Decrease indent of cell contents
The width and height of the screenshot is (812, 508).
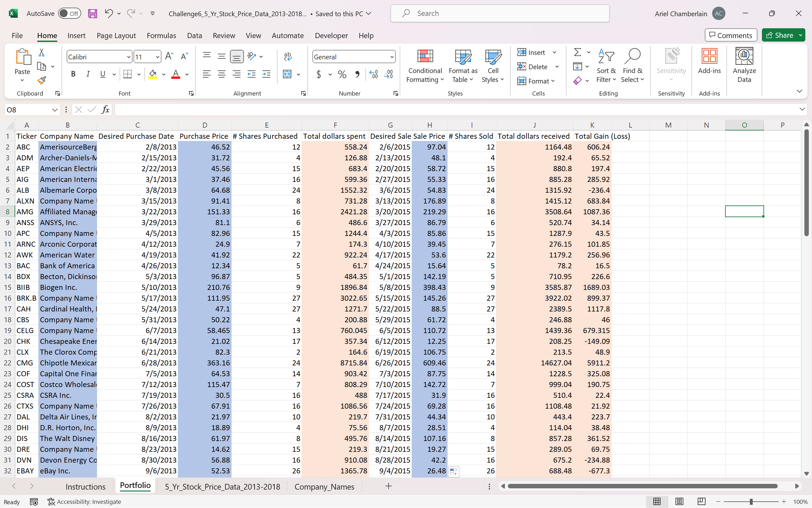pyautogui.click(x=251, y=74)
